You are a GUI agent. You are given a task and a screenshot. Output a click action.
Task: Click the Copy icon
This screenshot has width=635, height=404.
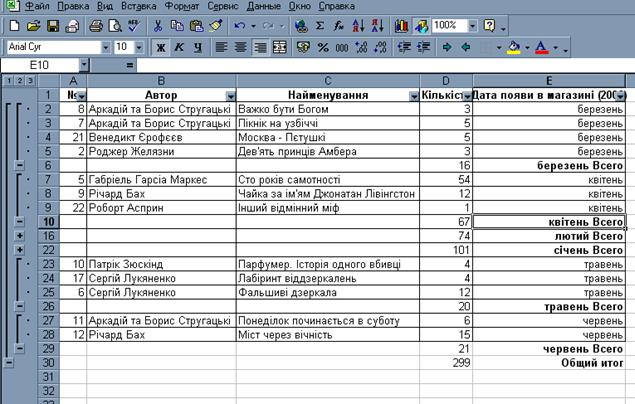tap(177, 26)
